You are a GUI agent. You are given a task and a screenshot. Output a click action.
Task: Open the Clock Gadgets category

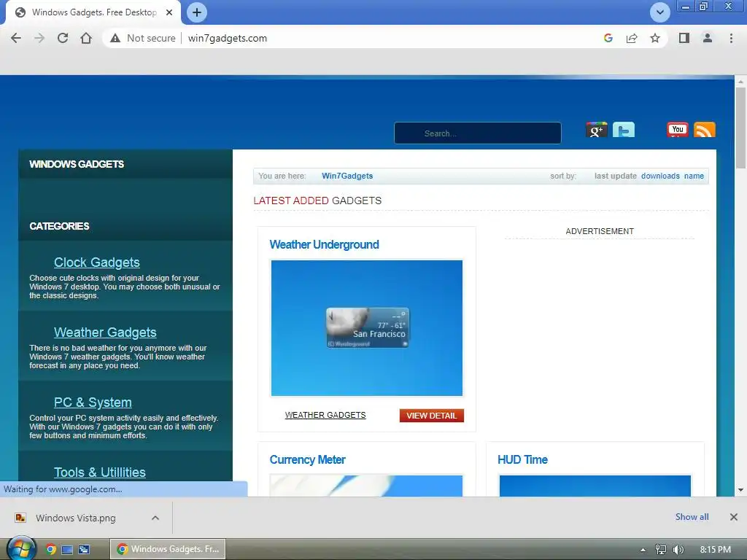(97, 262)
